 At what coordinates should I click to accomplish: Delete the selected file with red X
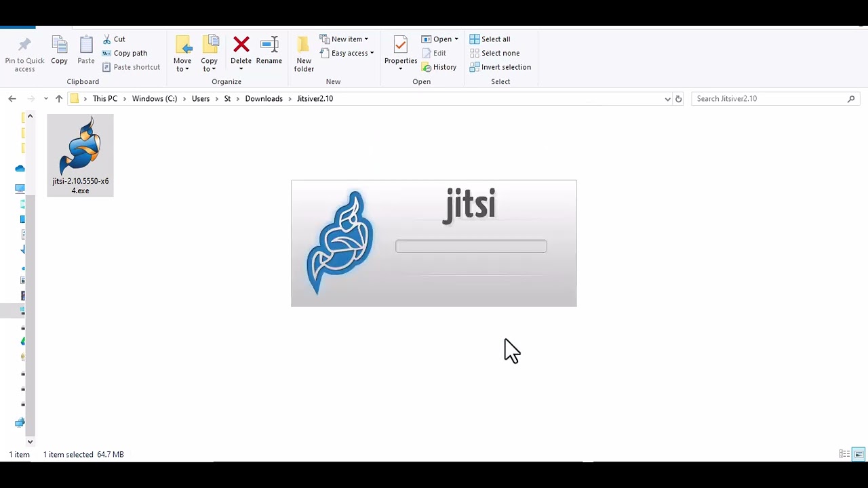click(241, 45)
